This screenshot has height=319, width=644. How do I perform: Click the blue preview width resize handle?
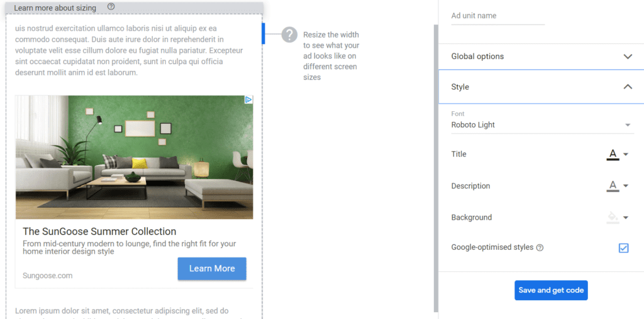(264, 34)
